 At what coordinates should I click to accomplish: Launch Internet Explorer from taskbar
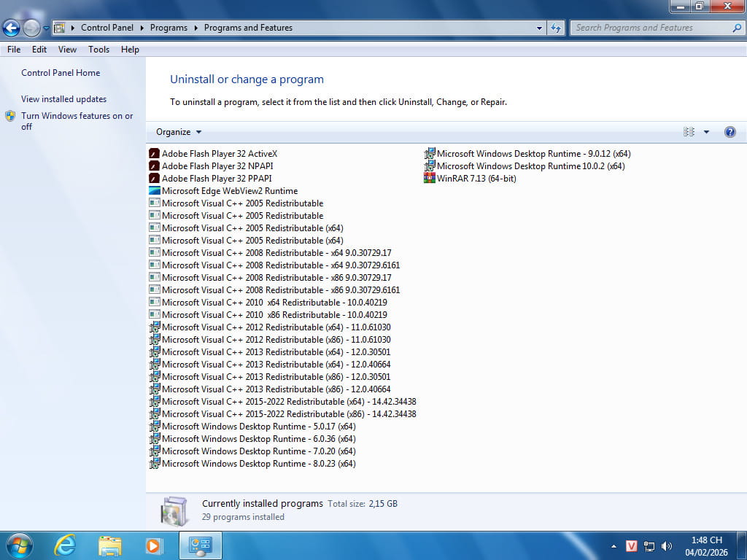65,545
